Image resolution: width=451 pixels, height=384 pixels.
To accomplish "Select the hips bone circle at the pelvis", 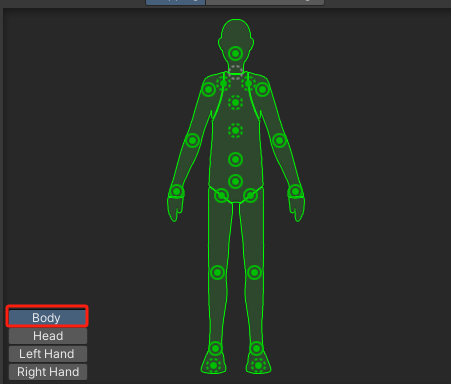I will (236, 182).
